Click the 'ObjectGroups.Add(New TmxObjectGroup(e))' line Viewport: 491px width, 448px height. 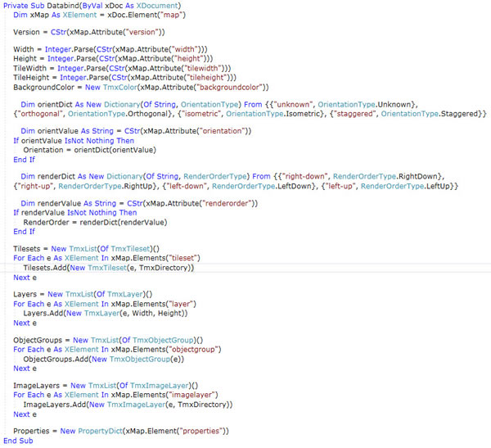pos(104,359)
